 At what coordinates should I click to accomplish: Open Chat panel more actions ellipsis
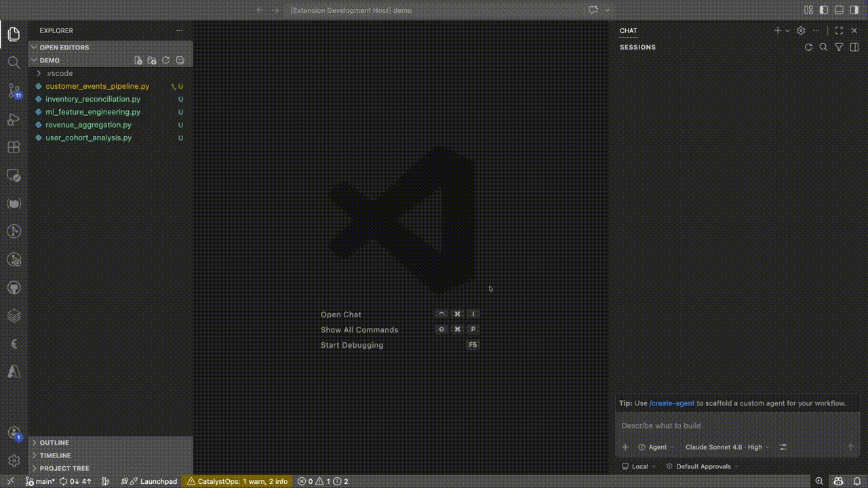[x=816, y=30]
